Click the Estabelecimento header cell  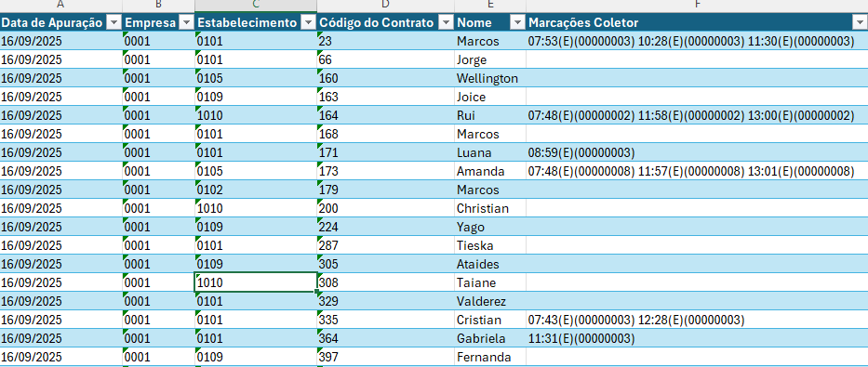(256, 22)
